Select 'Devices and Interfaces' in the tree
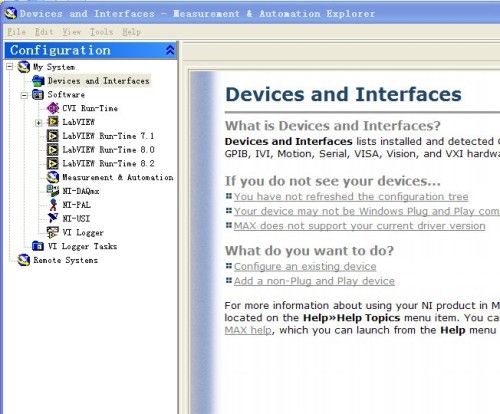The width and height of the screenshot is (500, 414). (x=99, y=81)
